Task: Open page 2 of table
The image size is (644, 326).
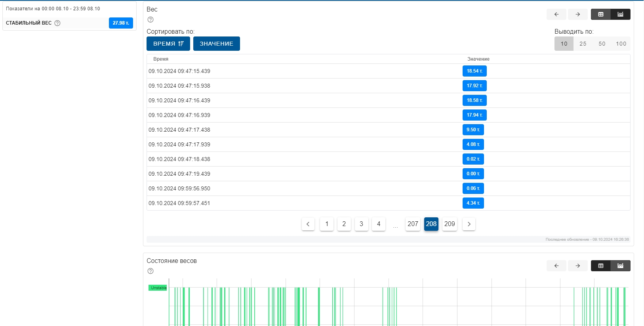Action: point(344,224)
